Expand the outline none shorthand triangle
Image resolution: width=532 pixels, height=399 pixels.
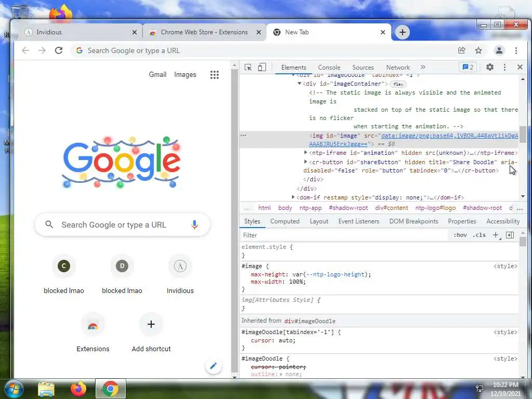click(281, 374)
